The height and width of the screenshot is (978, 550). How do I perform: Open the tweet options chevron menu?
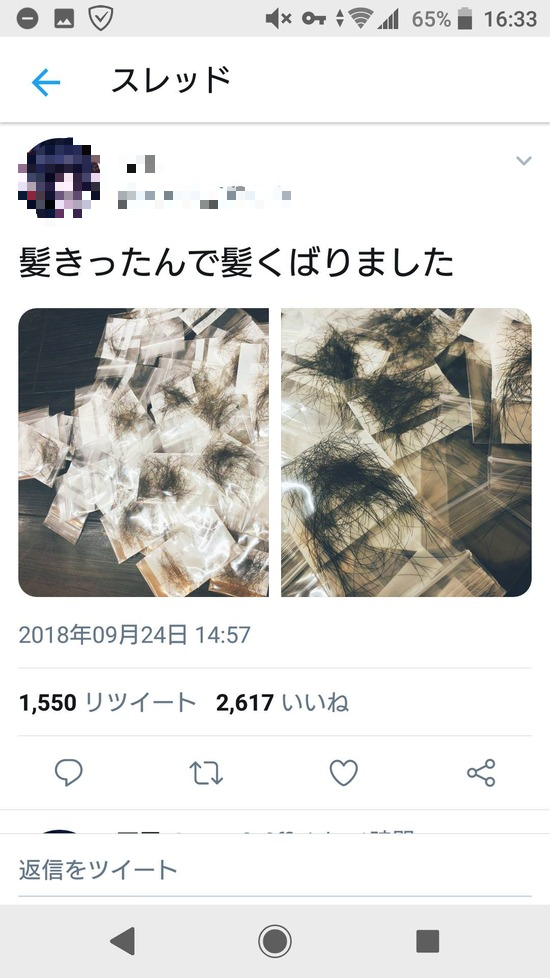(524, 161)
